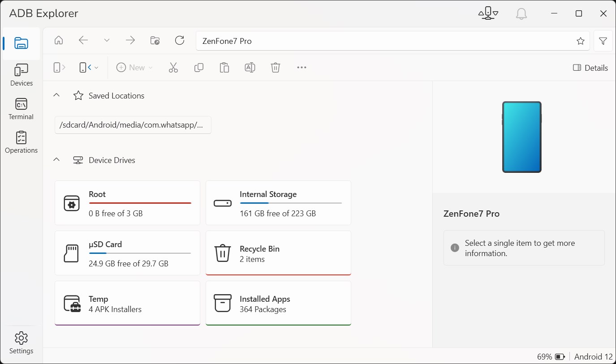Viewport: 616px width, 364px height.
Task: Navigate forward with the right arrow
Action: pyautogui.click(x=130, y=41)
